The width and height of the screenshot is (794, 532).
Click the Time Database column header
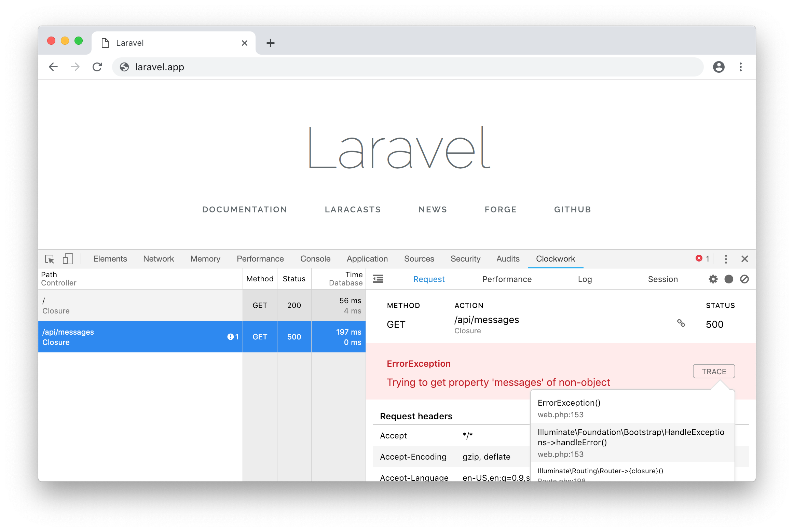[x=339, y=279]
